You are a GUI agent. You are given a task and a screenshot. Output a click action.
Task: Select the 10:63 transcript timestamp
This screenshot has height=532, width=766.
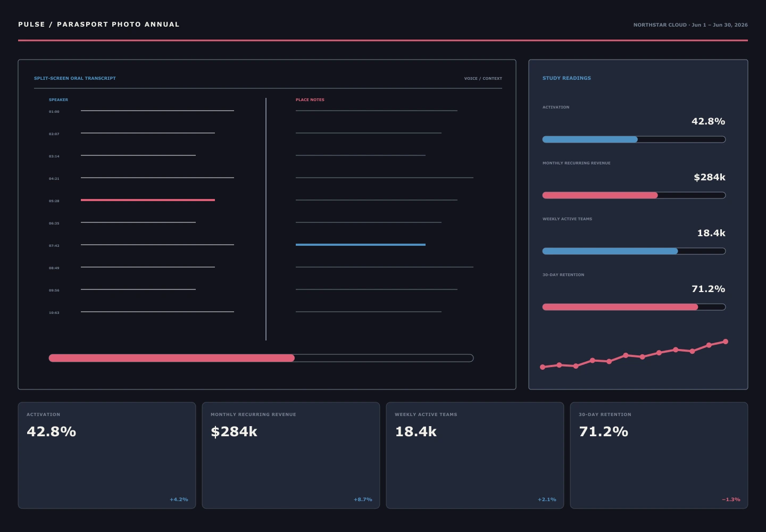pyautogui.click(x=54, y=313)
